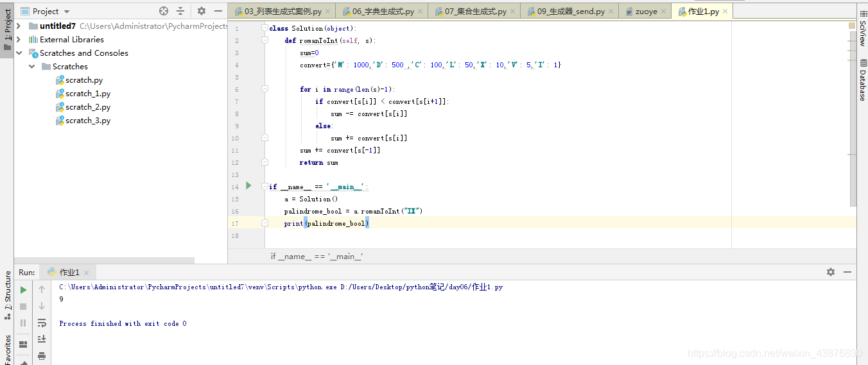This screenshot has height=365, width=868.
Task: Click the Print console output icon
Action: click(42, 356)
